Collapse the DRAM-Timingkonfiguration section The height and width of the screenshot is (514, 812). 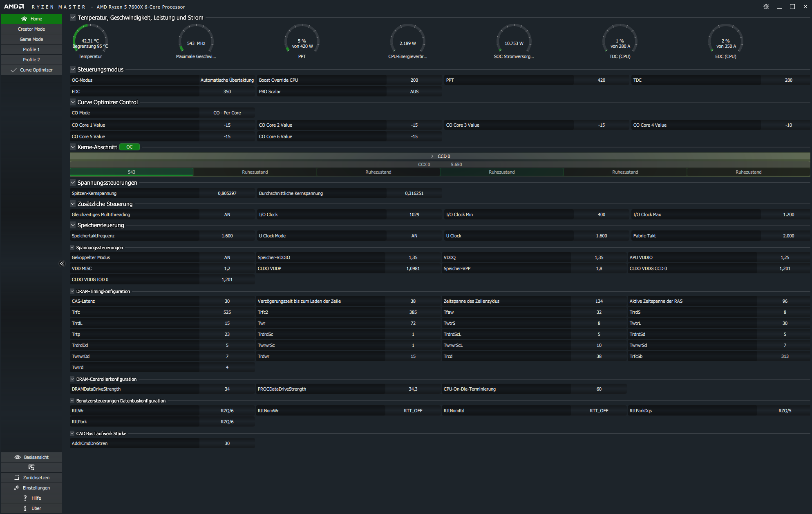click(x=72, y=291)
